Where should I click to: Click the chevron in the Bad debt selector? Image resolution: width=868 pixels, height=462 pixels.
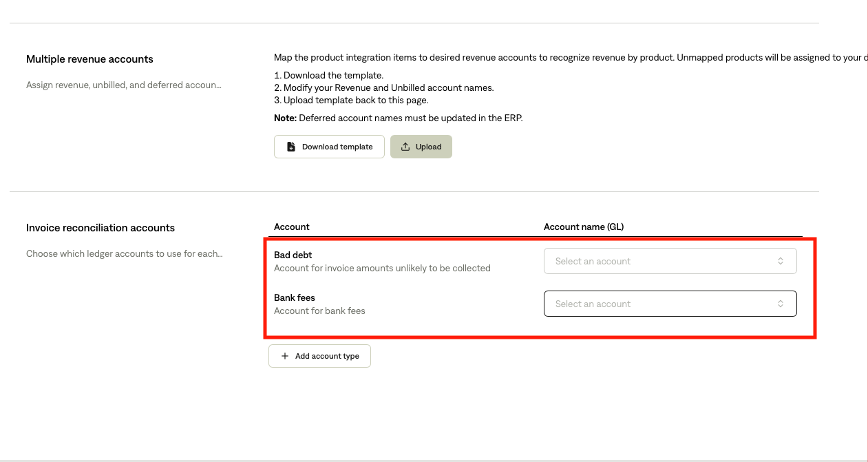coord(781,260)
